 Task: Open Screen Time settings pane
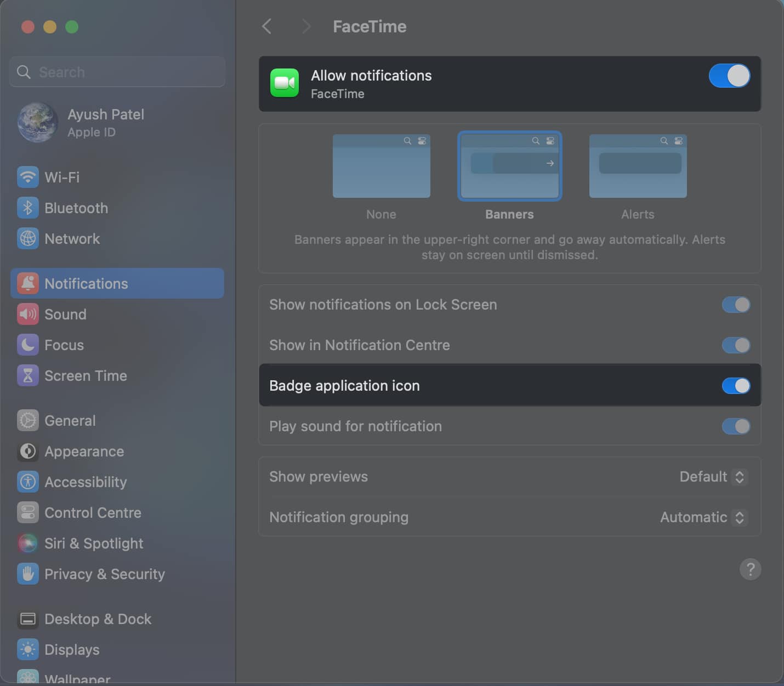(117, 375)
